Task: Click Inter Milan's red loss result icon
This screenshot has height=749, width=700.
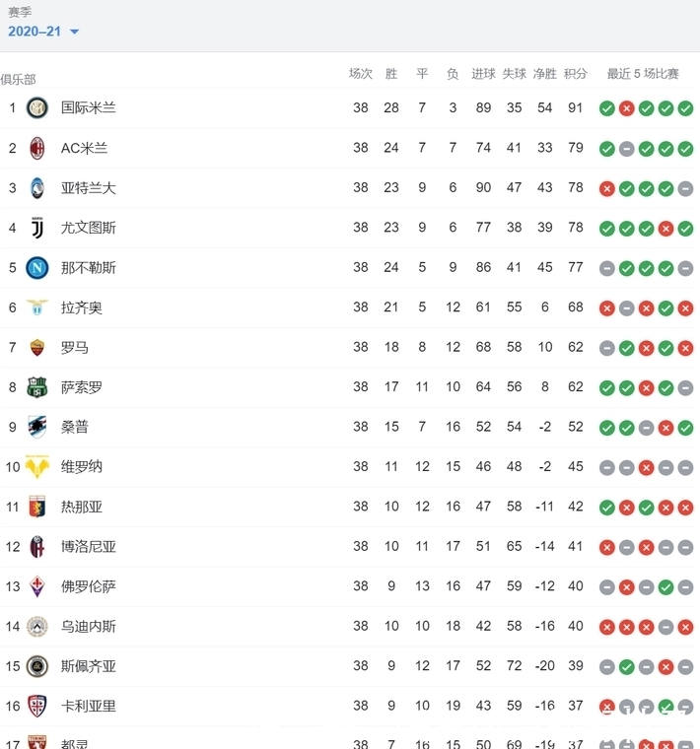Action: 627,108
